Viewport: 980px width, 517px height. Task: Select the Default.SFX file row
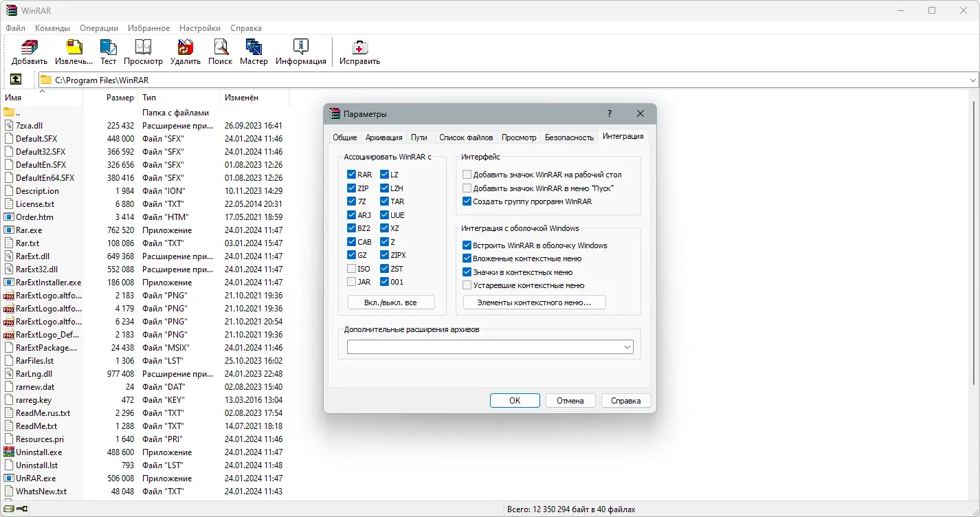[144, 139]
